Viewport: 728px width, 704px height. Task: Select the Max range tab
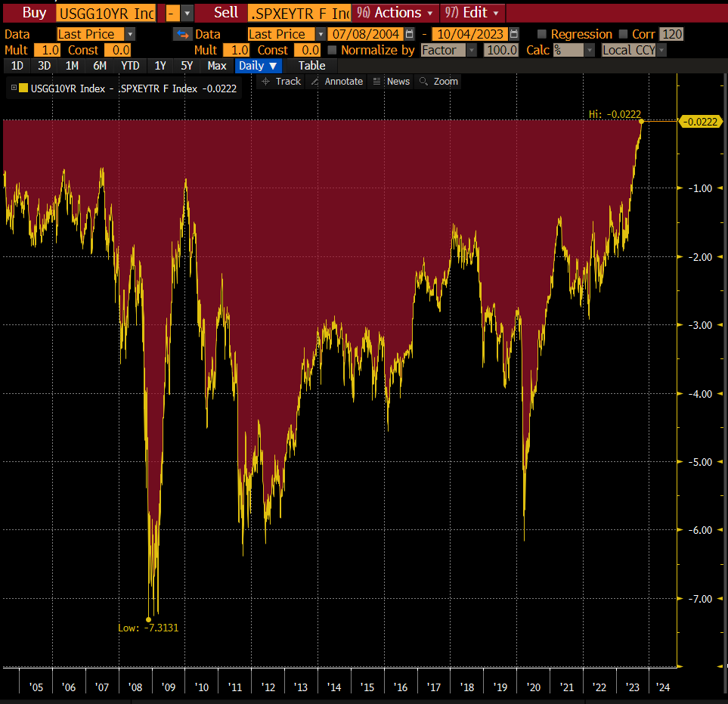click(217, 66)
